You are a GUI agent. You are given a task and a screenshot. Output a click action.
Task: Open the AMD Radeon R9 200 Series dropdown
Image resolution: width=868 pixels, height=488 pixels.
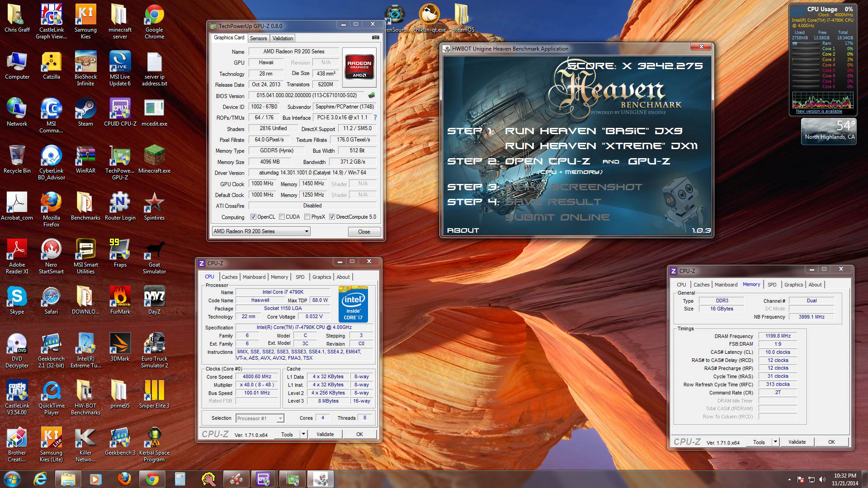261,231
